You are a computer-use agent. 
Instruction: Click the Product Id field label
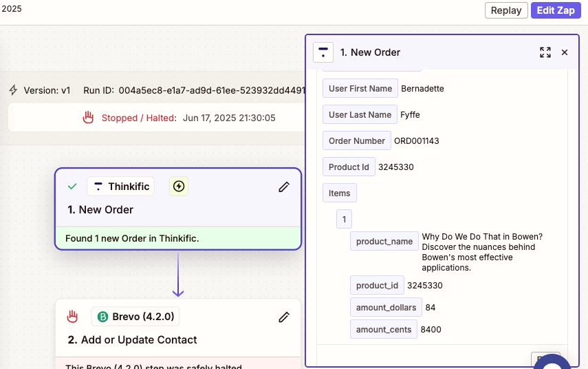pos(349,167)
